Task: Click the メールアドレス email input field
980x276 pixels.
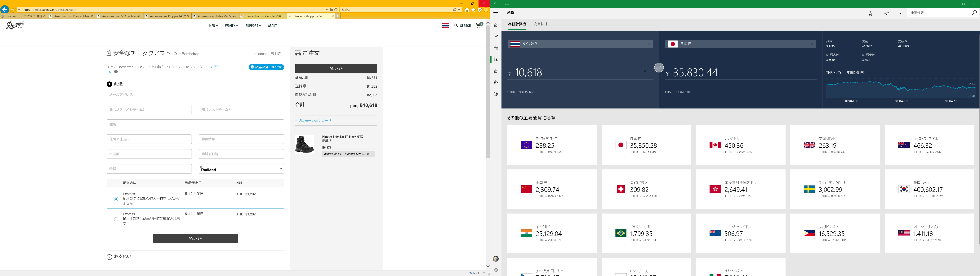Action: tap(195, 94)
